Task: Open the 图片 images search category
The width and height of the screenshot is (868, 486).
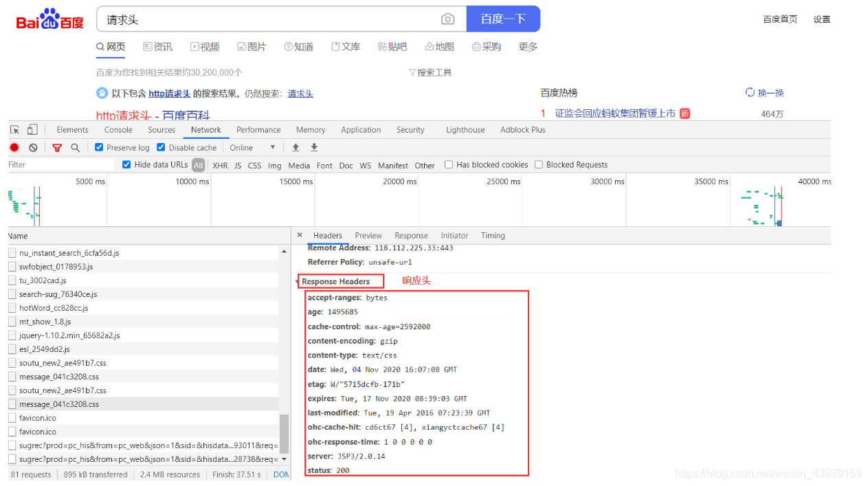Action: coord(252,47)
